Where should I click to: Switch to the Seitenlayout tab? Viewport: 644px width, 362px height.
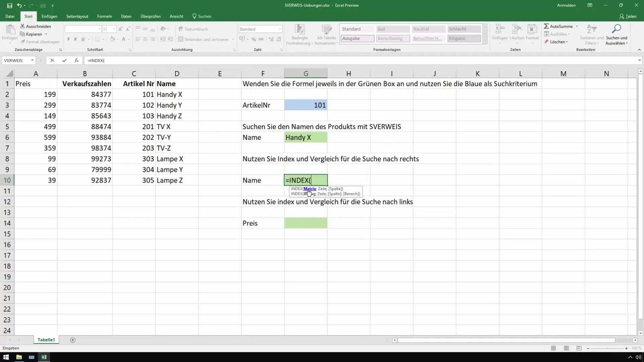pos(77,16)
